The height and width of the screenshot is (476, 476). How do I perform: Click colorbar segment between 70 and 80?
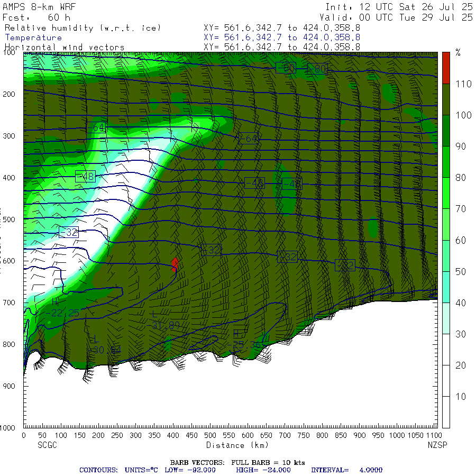[446, 193]
